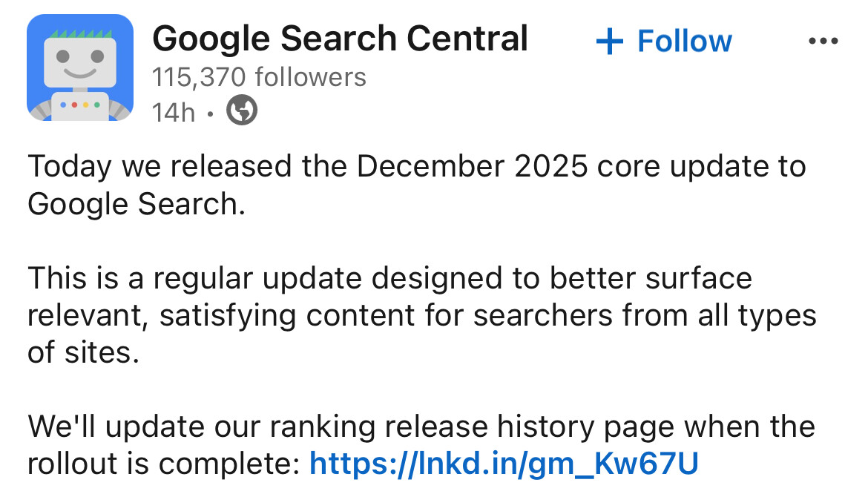Image resolution: width=868 pixels, height=494 pixels.
Task: Open the lnkd.in/gm_Kw67U link
Action: (504, 464)
